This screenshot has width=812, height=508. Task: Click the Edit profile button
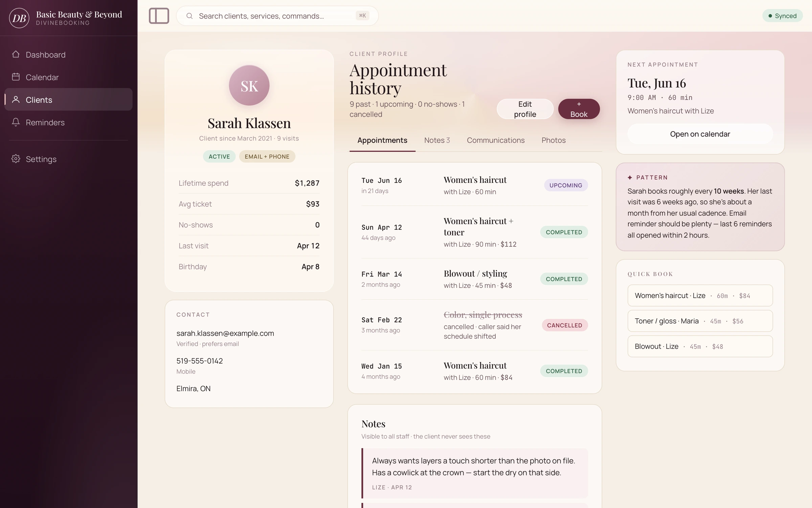pyautogui.click(x=525, y=109)
